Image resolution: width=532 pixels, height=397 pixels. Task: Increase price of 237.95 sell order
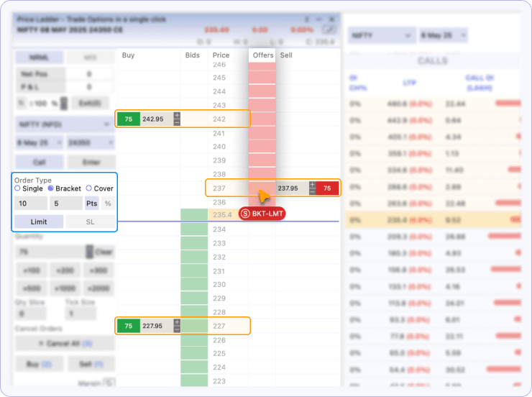pyautogui.click(x=313, y=185)
